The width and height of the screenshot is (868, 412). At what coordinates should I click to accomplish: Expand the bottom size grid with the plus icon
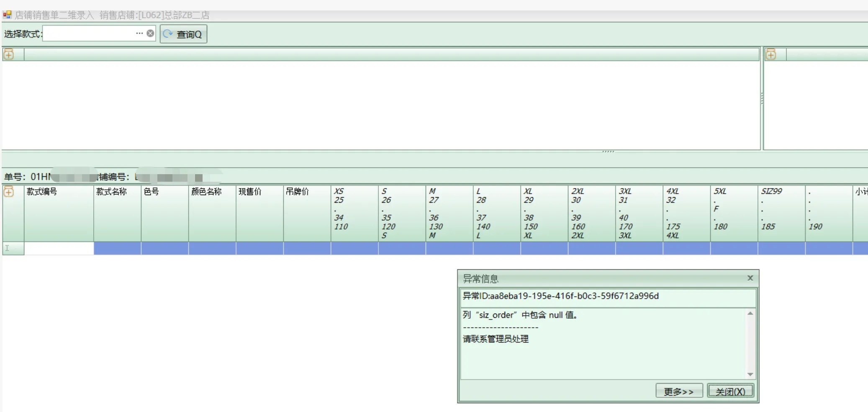[x=9, y=192]
